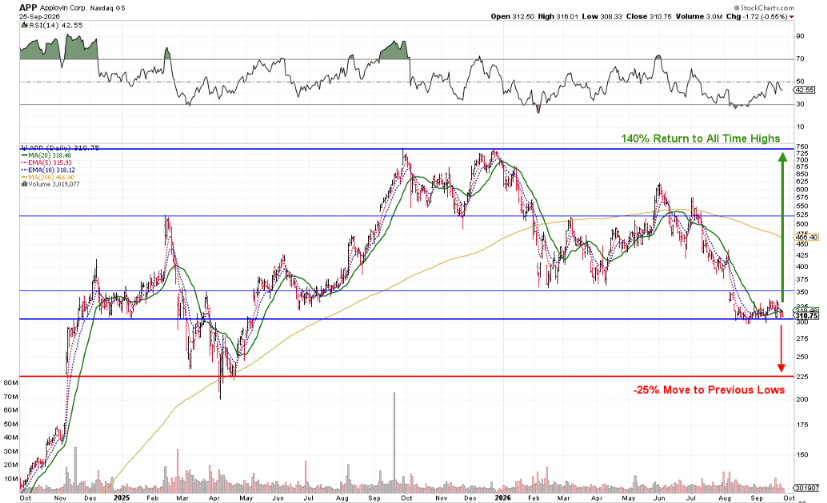Click the RSI indicator icon beside RSI(14)

point(23,25)
